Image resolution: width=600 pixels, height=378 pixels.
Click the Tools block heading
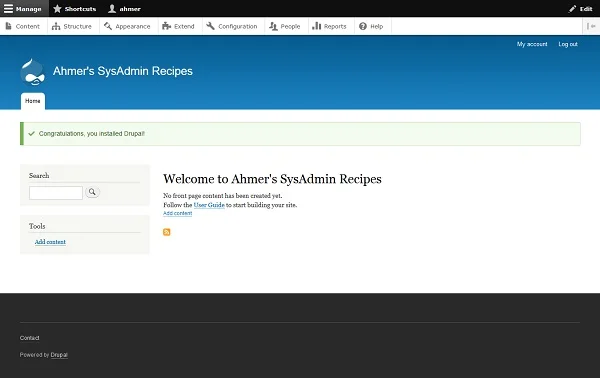(x=37, y=226)
